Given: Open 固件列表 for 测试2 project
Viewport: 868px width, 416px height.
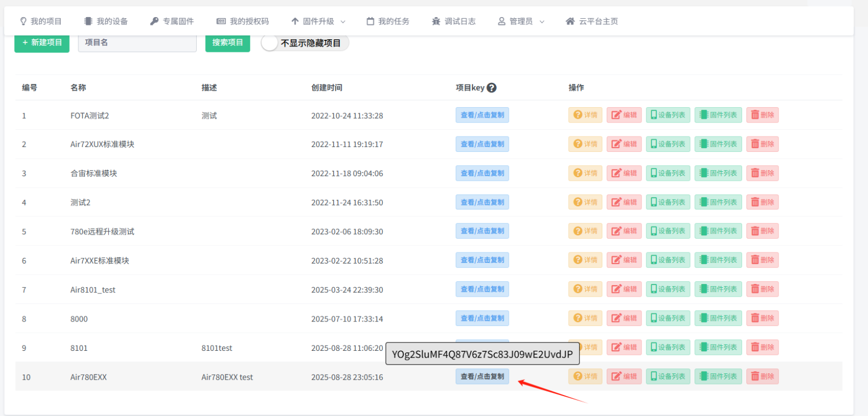Looking at the screenshot, I should point(718,202).
